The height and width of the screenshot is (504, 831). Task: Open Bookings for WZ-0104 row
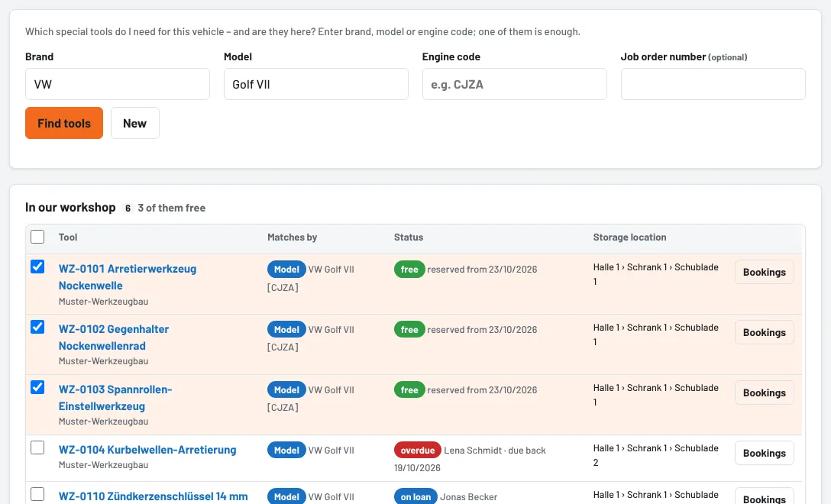click(x=765, y=453)
